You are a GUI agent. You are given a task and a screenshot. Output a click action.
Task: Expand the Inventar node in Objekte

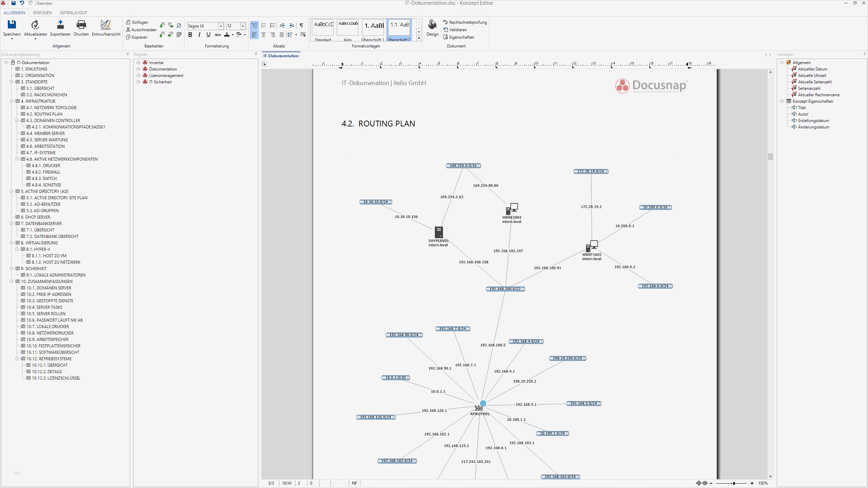[138, 63]
